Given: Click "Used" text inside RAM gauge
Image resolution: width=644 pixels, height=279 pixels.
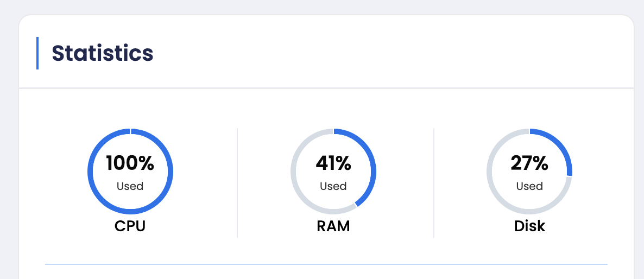Looking at the screenshot, I should tap(333, 186).
